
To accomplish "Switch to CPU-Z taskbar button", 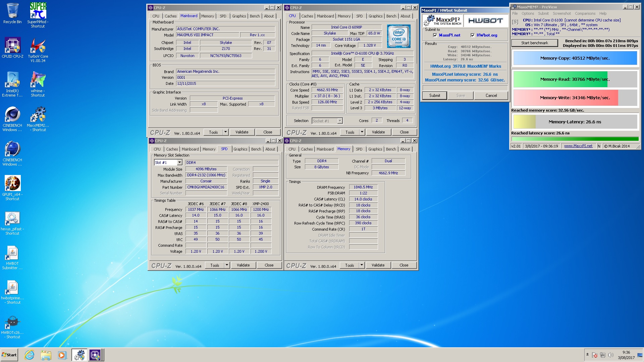I will coord(95,355).
